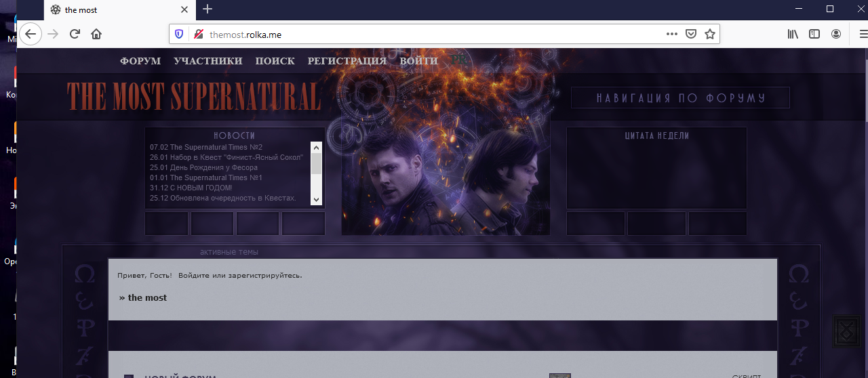Close the 'the most' tab
The height and width of the screenshot is (378, 868).
(185, 9)
